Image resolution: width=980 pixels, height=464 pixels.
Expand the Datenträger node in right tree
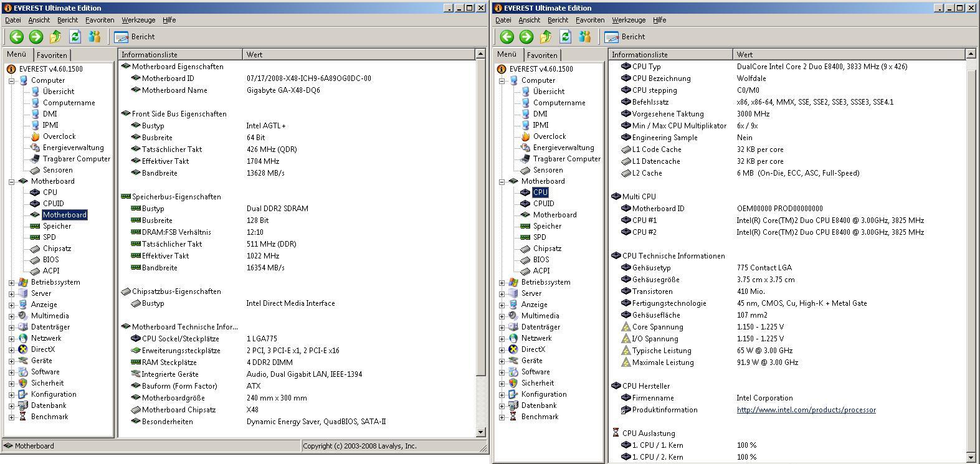pos(502,327)
